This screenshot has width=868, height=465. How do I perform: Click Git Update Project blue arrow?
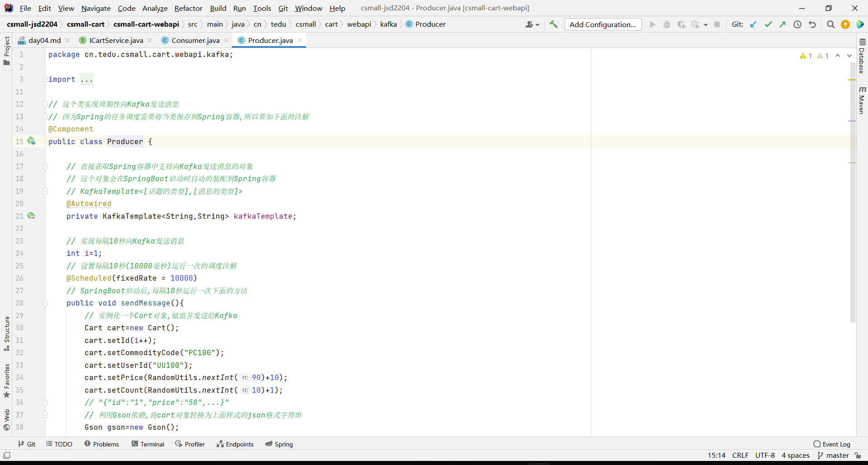tap(753, 24)
